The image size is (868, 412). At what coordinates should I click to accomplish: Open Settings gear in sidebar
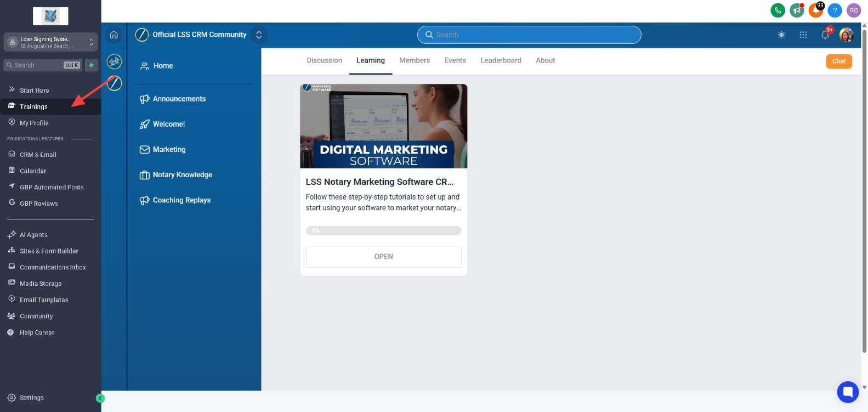pyautogui.click(x=26, y=398)
